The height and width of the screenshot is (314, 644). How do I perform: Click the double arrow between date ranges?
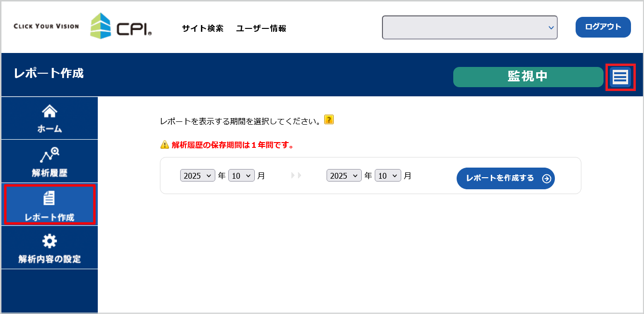tap(296, 176)
